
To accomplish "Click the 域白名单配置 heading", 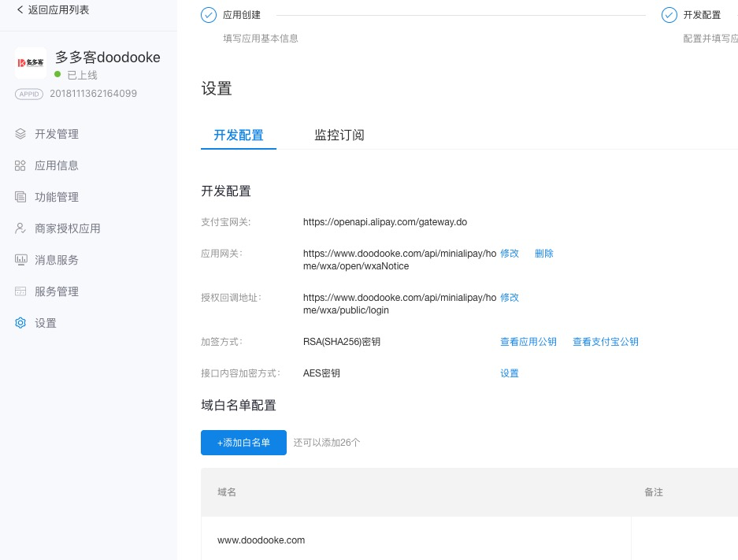I will (239, 405).
